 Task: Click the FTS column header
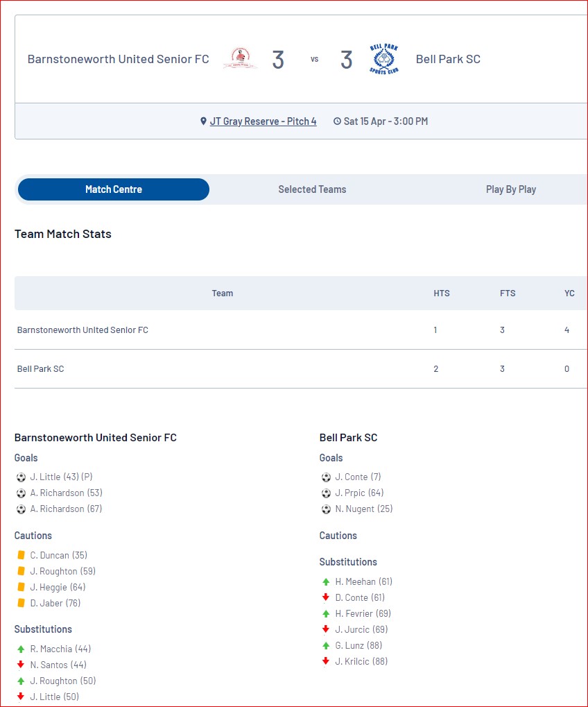(508, 293)
